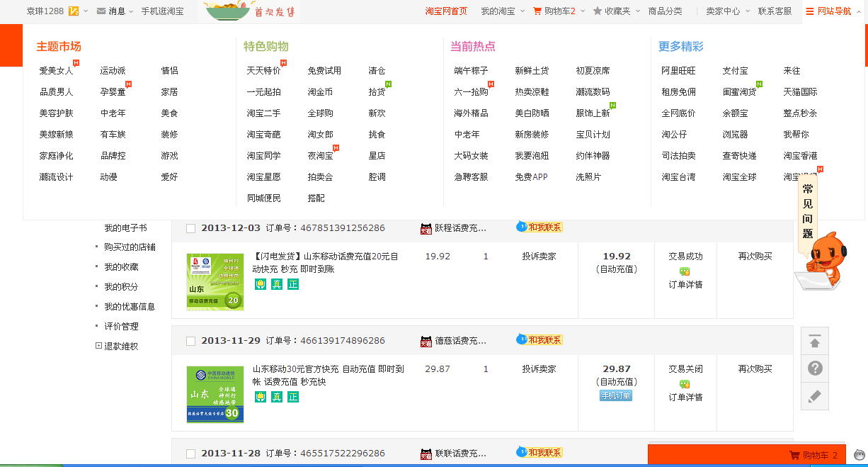Open the help question mark icon
Screen dimensions: 868x467
pos(814,368)
